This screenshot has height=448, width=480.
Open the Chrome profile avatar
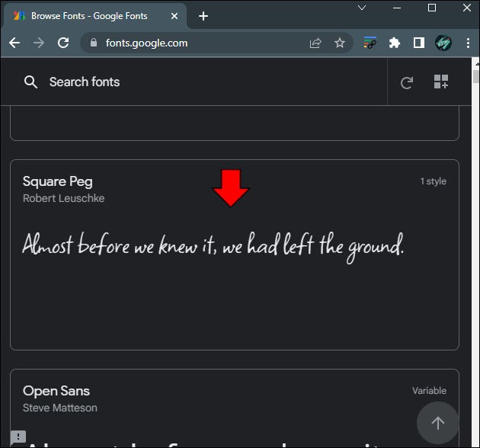point(443,43)
